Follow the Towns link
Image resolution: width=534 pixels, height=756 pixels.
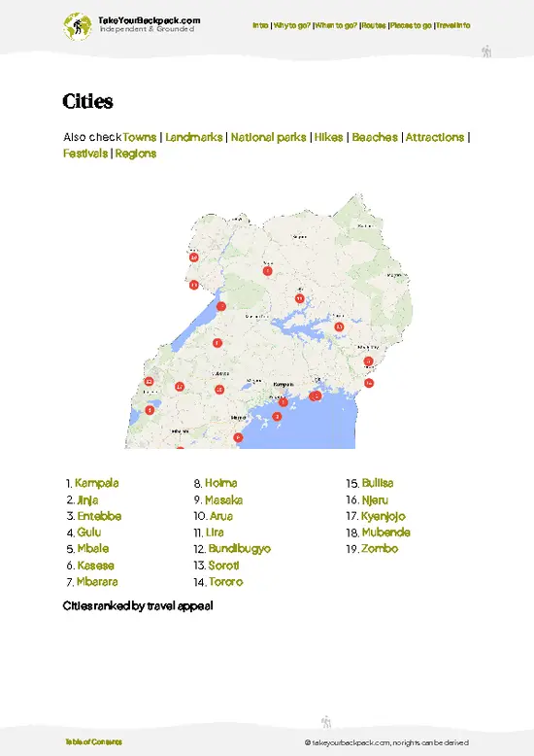point(140,137)
